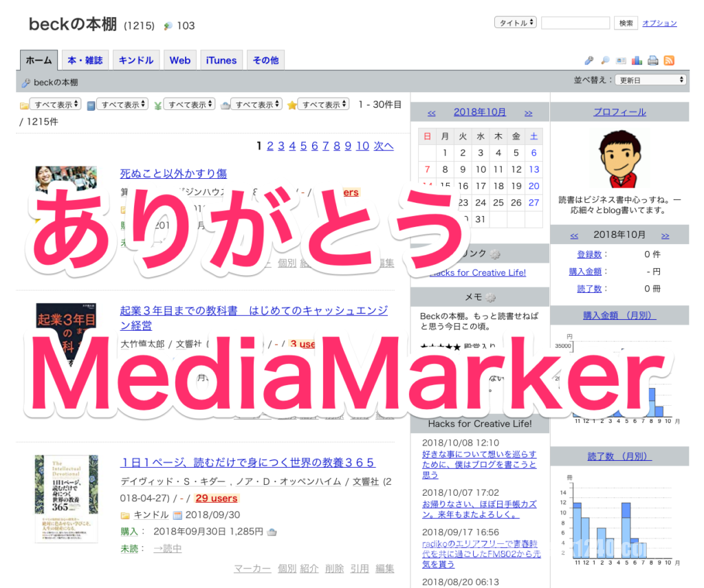Open the 並べ替え 更新日 sort dropdown

650,80
